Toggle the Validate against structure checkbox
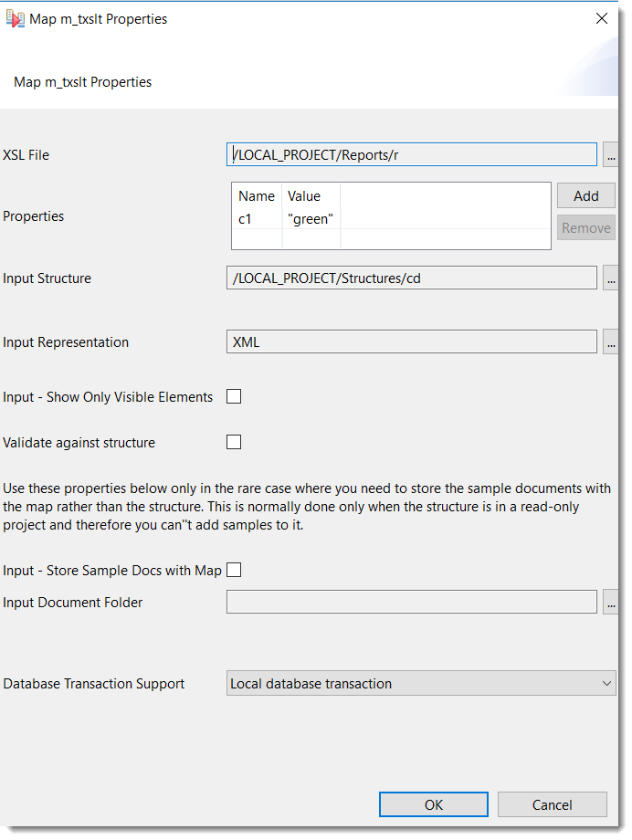 (x=234, y=443)
